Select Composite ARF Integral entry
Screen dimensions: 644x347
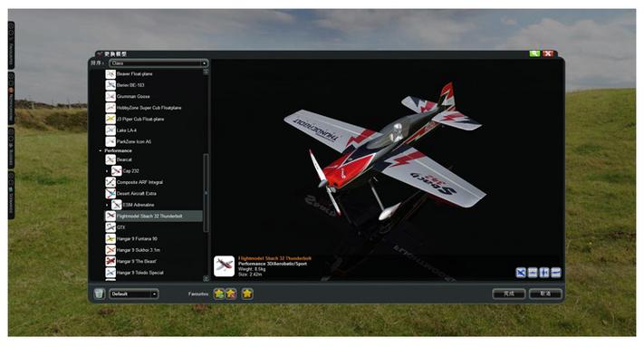point(139,182)
